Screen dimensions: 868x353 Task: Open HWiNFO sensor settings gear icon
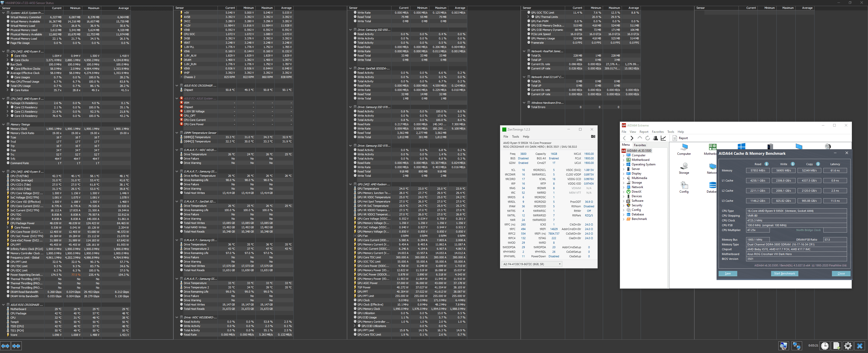click(848, 346)
